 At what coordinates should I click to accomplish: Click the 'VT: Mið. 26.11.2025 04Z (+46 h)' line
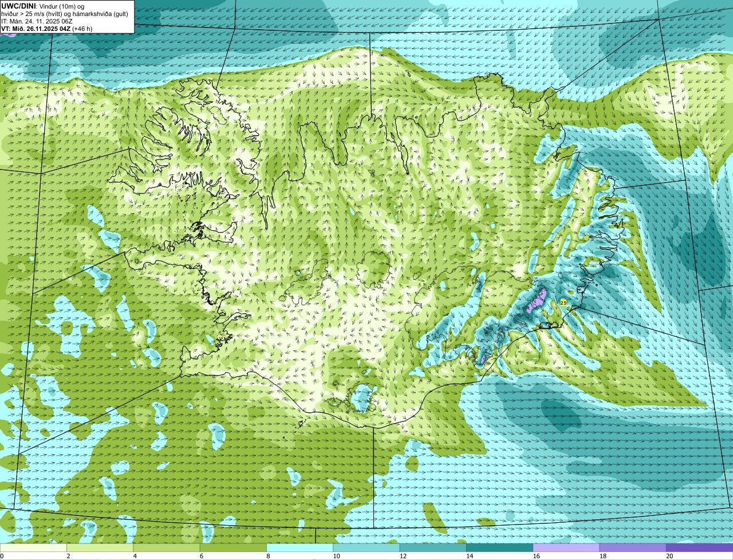pyautogui.click(x=47, y=29)
